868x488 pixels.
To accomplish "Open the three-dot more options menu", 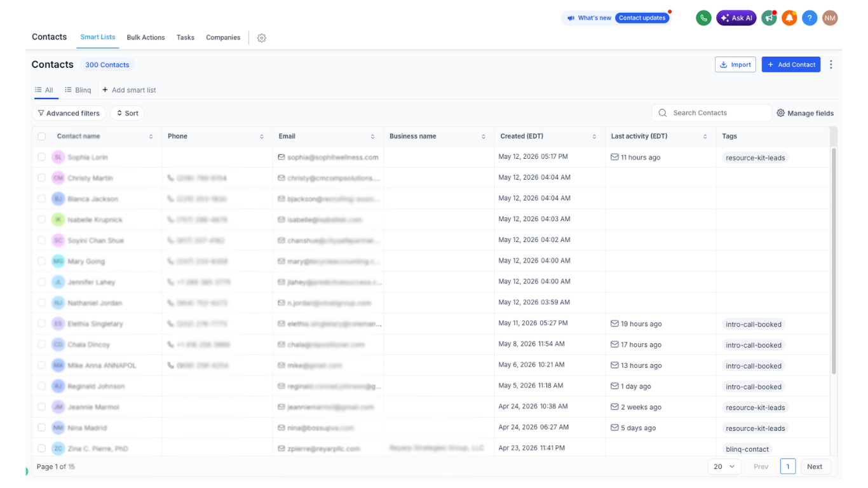I will coord(831,64).
